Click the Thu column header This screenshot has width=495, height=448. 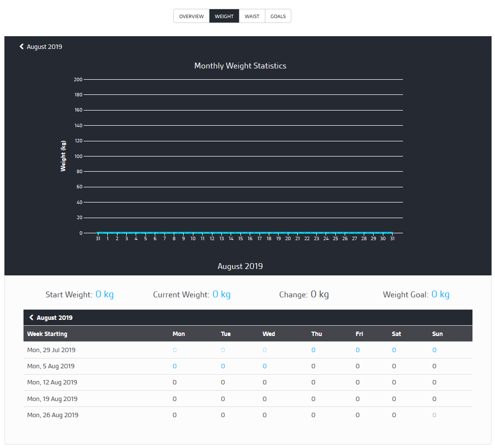[x=317, y=334]
